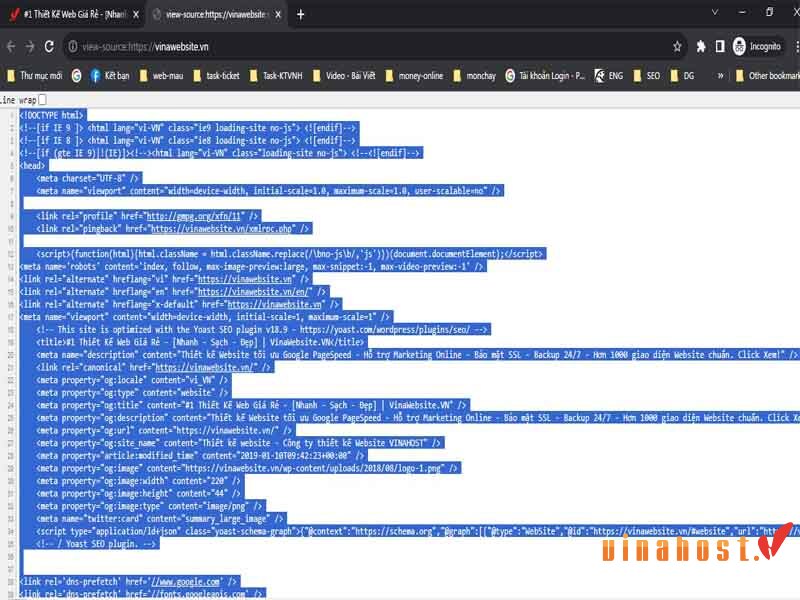The height and width of the screenshot is (600, 800).
Task: Click the article:modified_time meta line
Action: tap(201, 456)
